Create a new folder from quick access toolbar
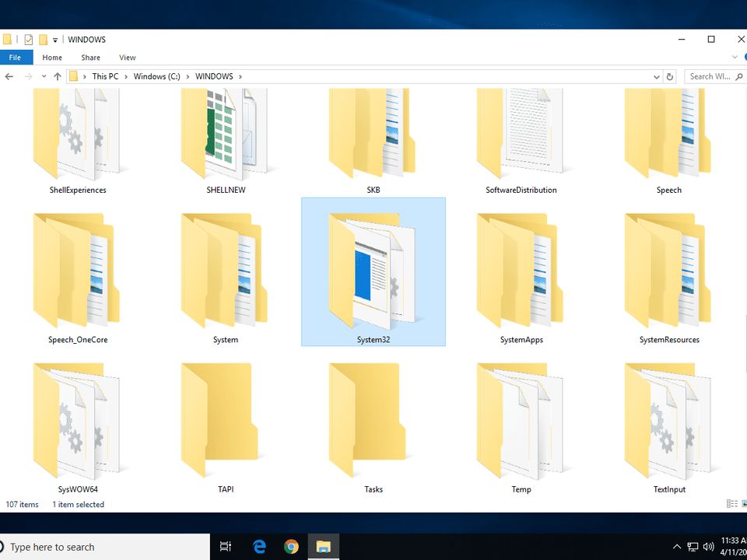Image resolution: width=747 pixels, height=560 pixels. click(x=42, y=39)
